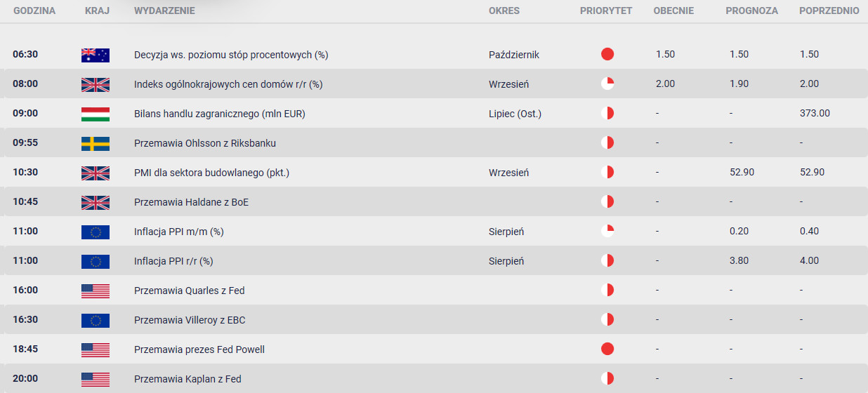This screenshot has height=393, width=868.
Task: Click the EU flag beside Inflacja PPI m/m
Action: click(96, 232)
